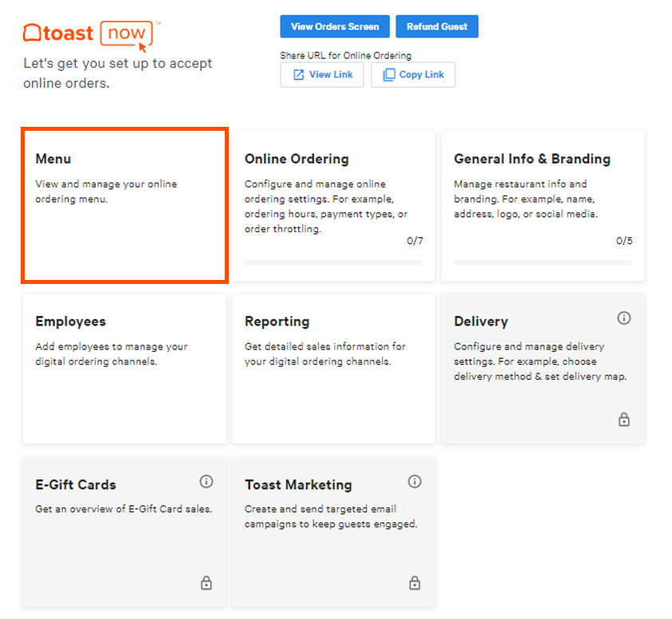Click 'Manage restaurant info and branding' description
Viewport: 672px width, 619px height.
pos(525,199)
